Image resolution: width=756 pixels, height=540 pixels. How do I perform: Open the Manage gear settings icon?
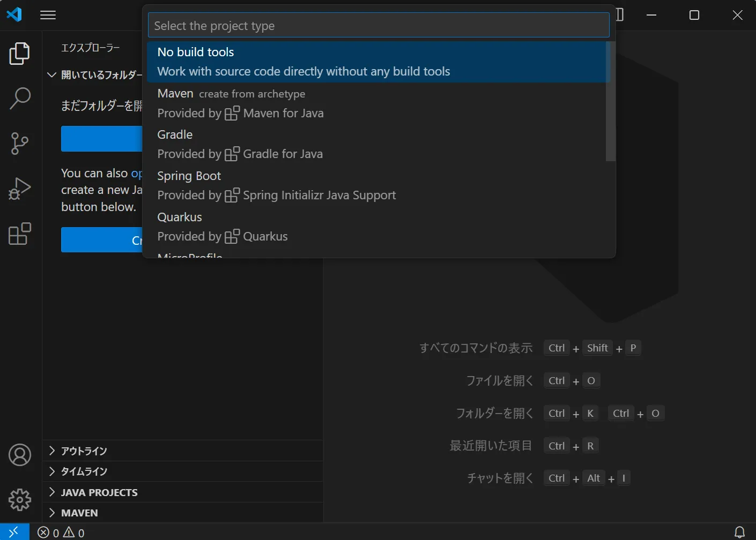point(20,500)
